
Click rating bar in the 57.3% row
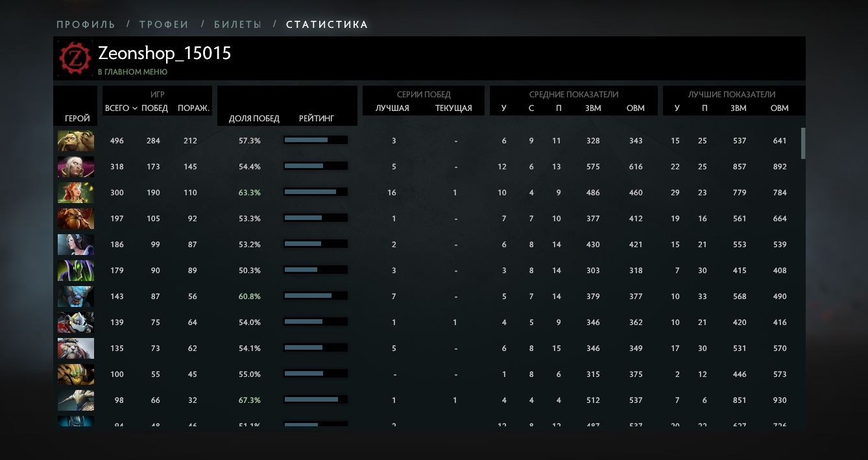315,140
